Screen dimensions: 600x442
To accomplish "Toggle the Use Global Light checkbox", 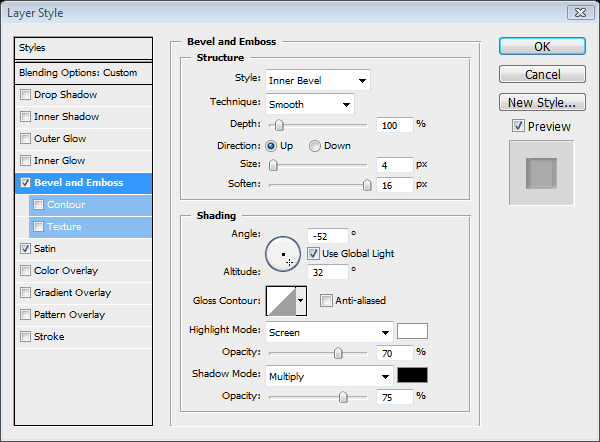I will [313, 254].
